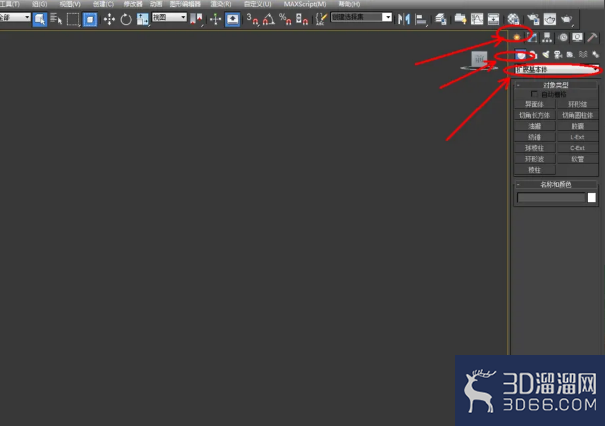Open the 创建(C) menu

tap(103, 4)
